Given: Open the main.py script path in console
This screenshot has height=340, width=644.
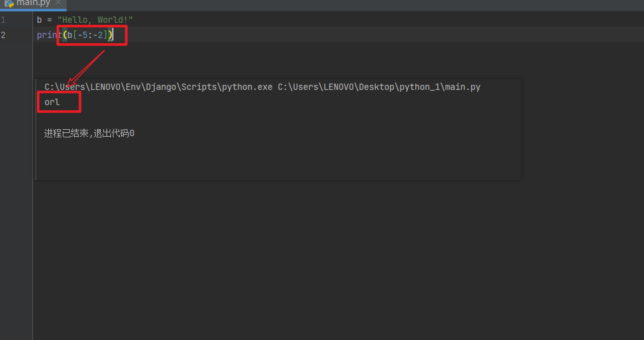Looking at the screenshot, I should (379, 87).
